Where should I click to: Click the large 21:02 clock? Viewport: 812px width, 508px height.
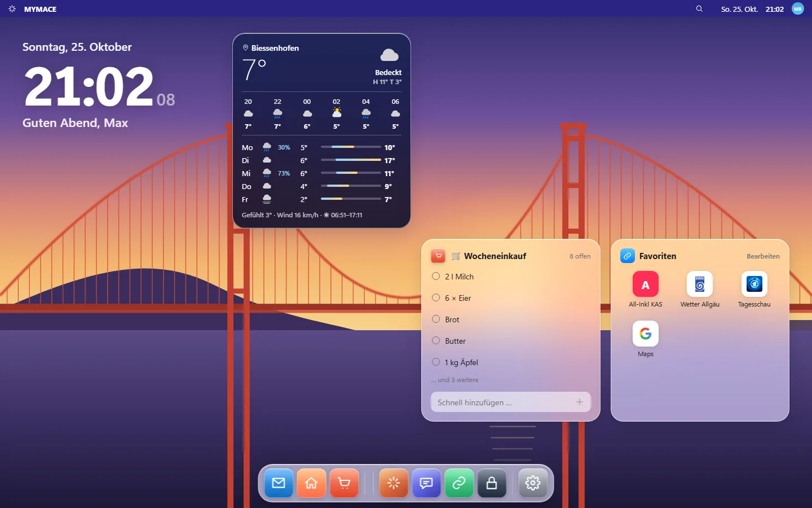(89, 86)
